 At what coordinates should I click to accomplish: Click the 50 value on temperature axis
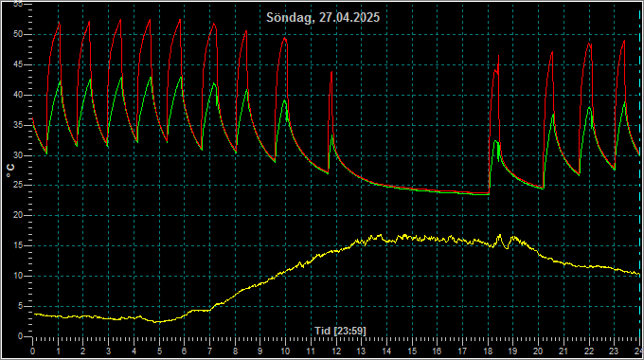(x=18, y=34)
